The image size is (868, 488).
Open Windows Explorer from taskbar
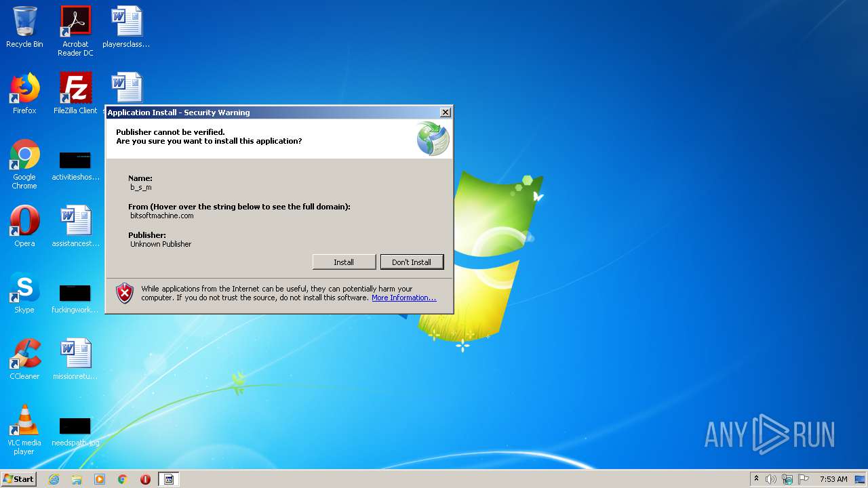coord(77,479)
